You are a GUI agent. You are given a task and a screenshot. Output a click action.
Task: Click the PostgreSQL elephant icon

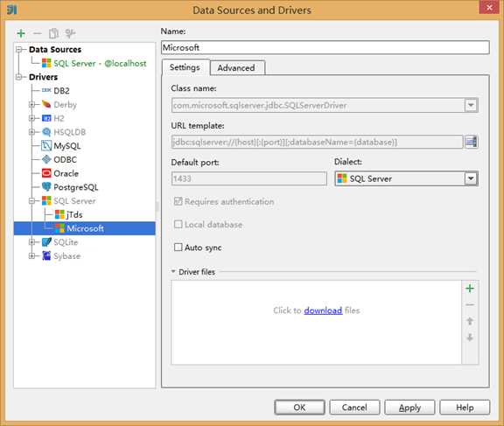pos(46,187)
